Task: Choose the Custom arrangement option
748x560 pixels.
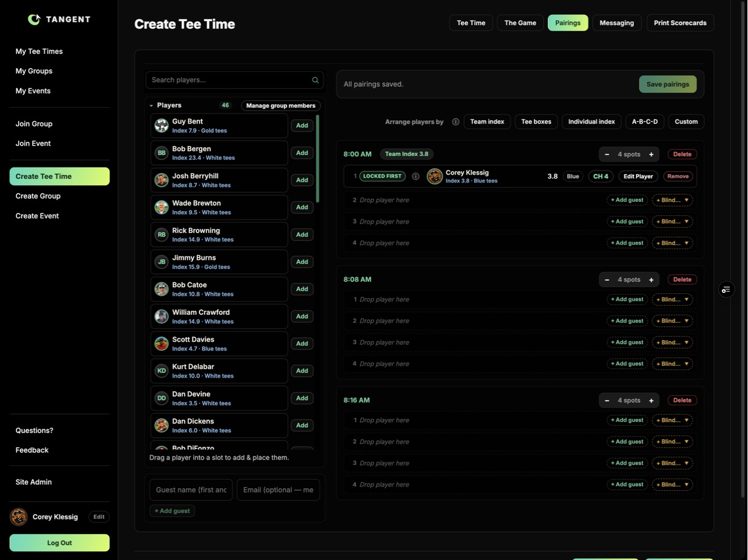Action: coord(686,122)
